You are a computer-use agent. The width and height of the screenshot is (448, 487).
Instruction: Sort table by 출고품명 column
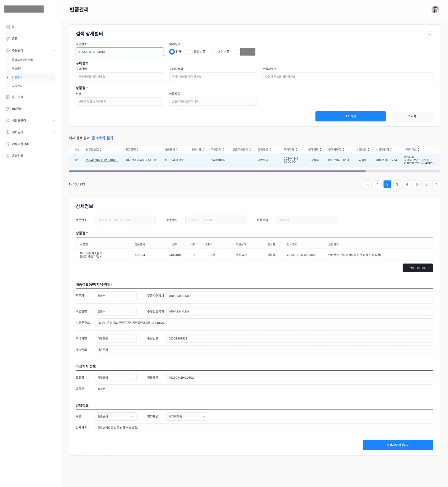tap(138, 150)
